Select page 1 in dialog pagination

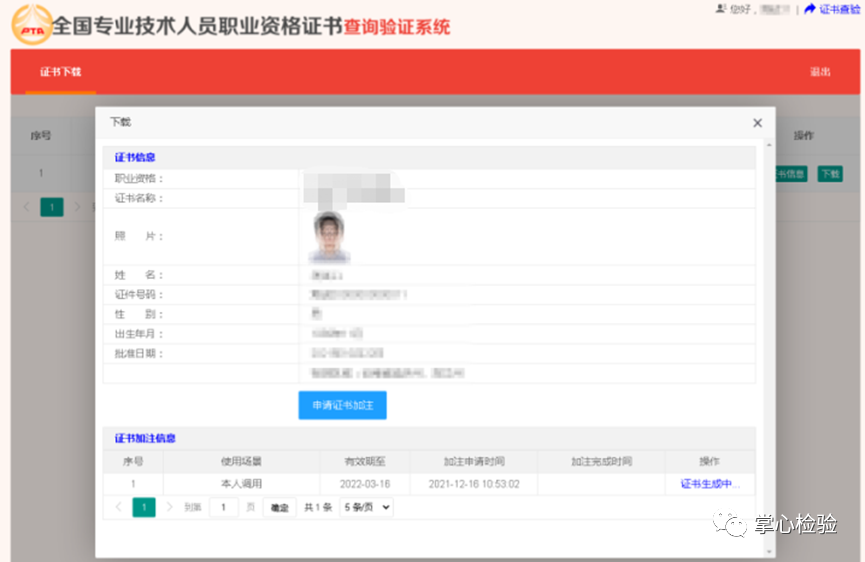point(144,507)
